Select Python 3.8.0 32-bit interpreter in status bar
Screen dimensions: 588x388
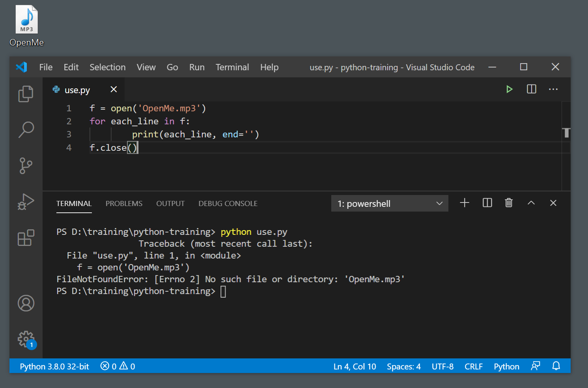click(54, 366)
